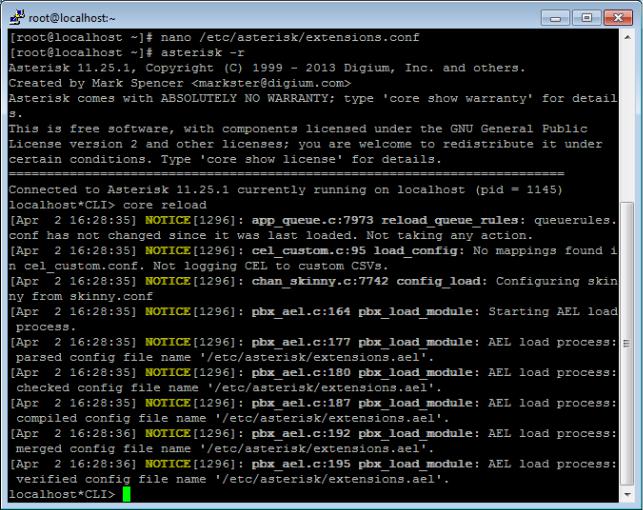Click 'n cel_custom.conf. Not logging CEL' line

[x=199, y=266]
